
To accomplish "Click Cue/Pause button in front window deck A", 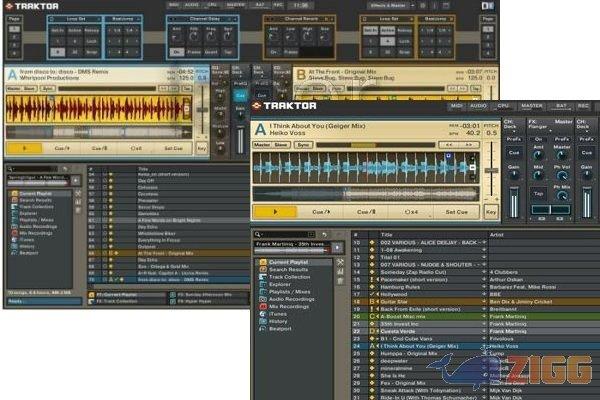I will point(366,212).
